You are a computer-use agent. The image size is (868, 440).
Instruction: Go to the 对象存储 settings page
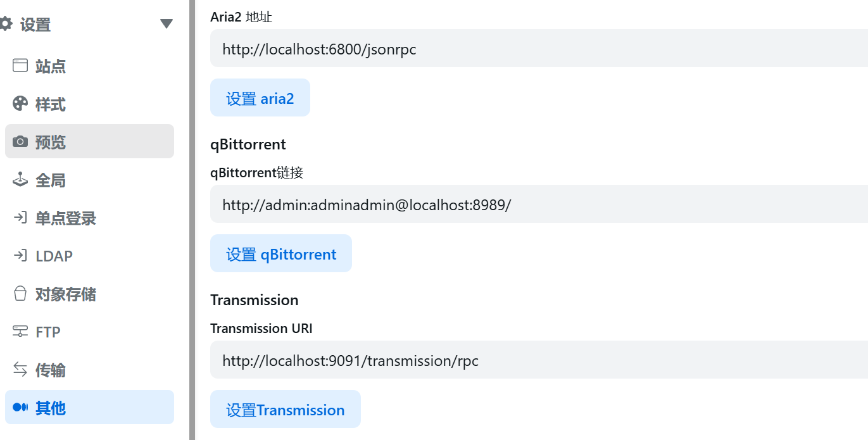pos(66,294)
